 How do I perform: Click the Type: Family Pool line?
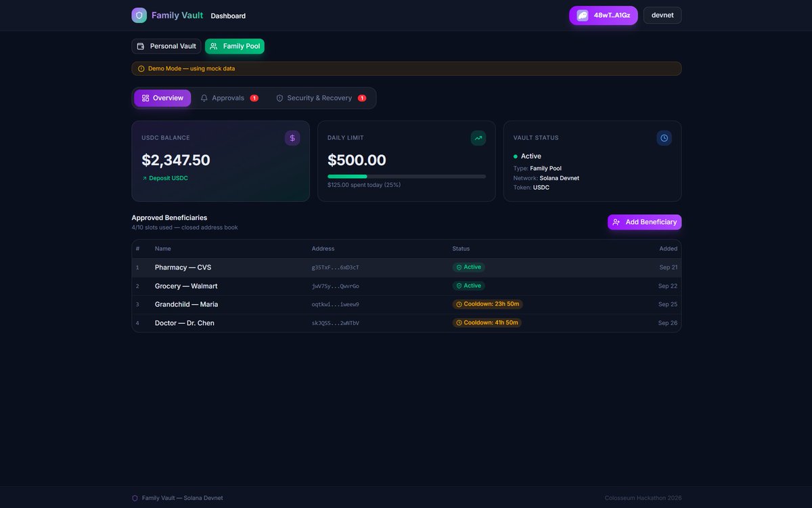537,169
